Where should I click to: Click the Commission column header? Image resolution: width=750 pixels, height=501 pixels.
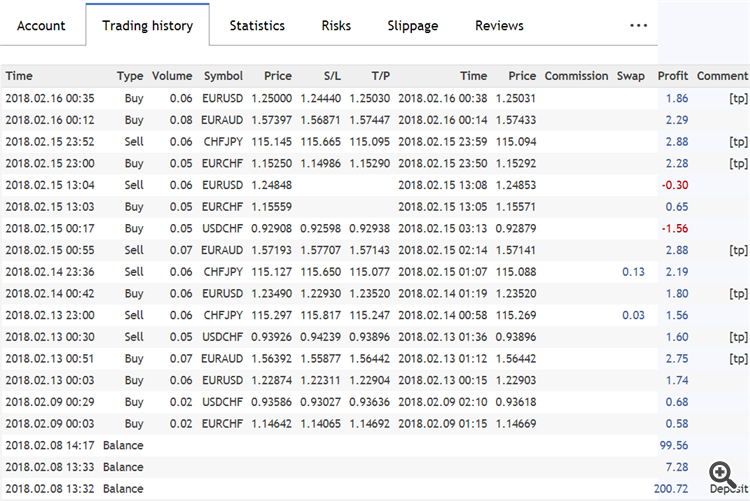click(576, 76)
